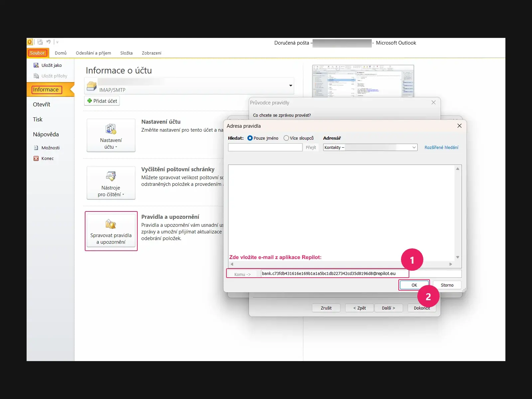The width and height of the screenshot is (532, 399).
Task: Switch to the Domů ribbon tab
Action: pyautogui.click(x=61, y=53)
